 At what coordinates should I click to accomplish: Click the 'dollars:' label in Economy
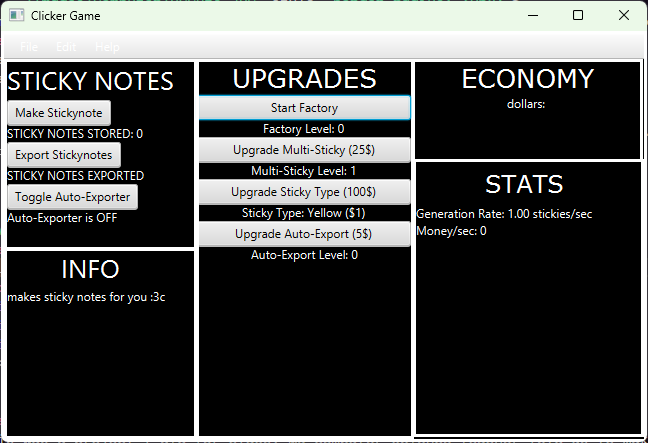point(526,104)
